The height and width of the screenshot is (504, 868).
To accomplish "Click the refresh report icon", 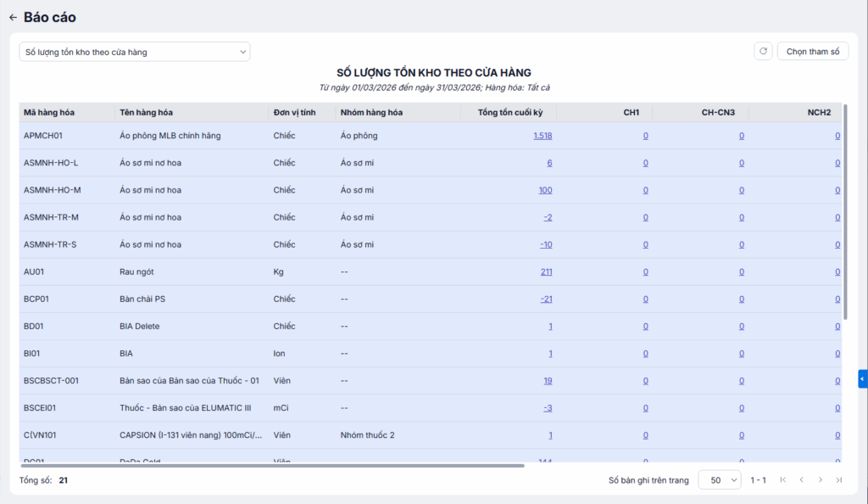I will tap(763, 52).
